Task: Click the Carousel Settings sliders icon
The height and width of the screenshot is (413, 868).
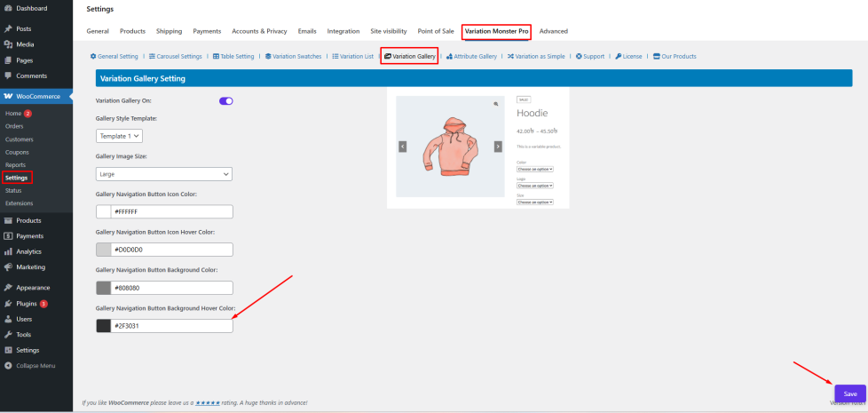Action: click(x=152, y=57)
